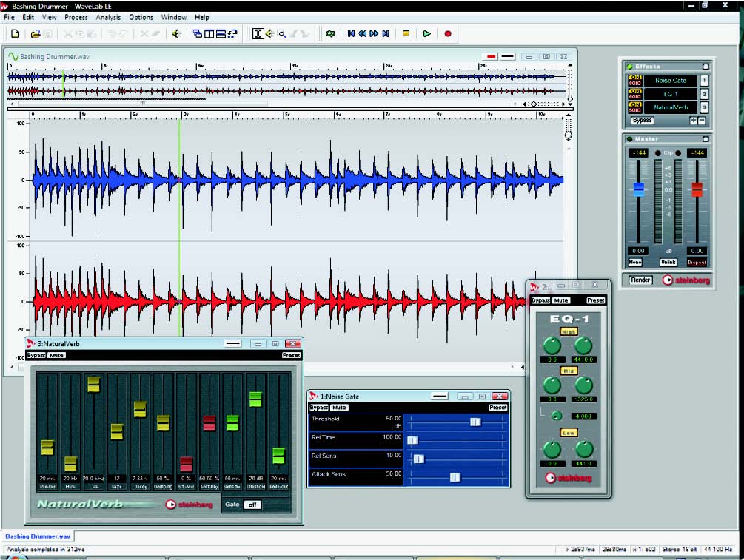
Task: Click the Steinberg logo in Master panel
Action: point(686,280)
